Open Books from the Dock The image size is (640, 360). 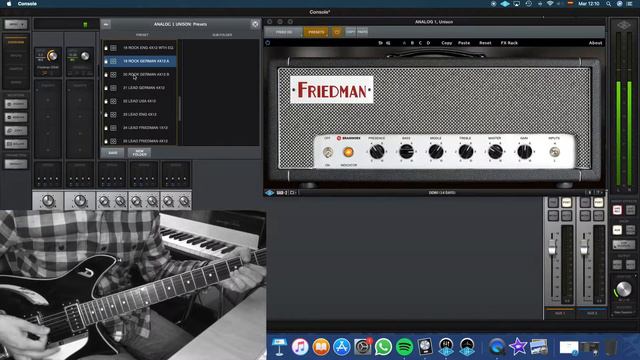321,347
